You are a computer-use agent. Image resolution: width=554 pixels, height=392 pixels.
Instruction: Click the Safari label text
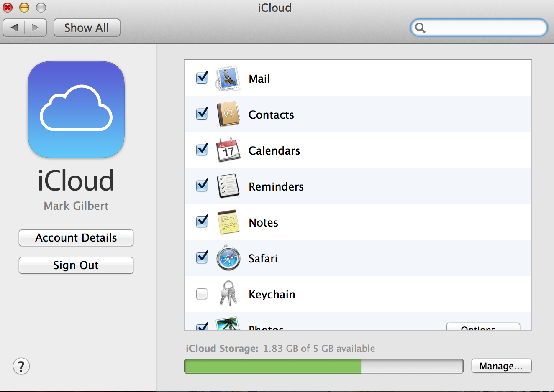click(x=263, y=259)
